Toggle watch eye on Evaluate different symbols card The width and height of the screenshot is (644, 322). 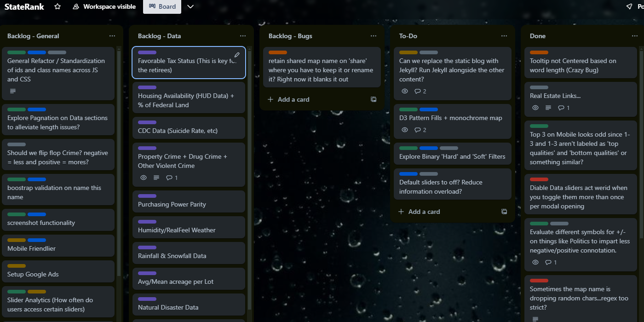[x=535, y=262]
